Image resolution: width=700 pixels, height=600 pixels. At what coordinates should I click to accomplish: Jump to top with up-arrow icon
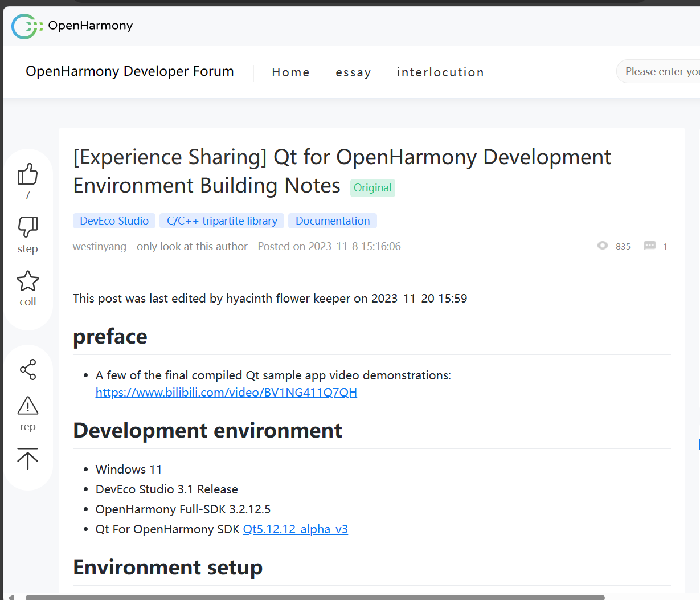coord(27,459)
